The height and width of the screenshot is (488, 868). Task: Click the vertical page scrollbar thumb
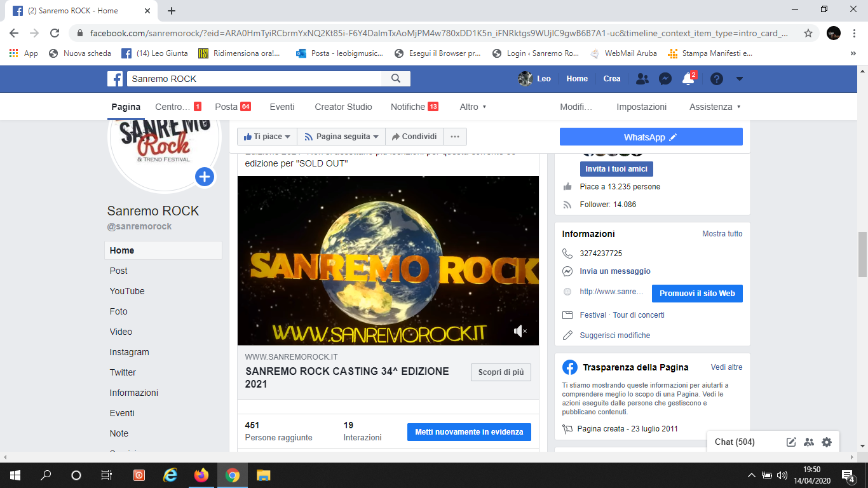862,254
